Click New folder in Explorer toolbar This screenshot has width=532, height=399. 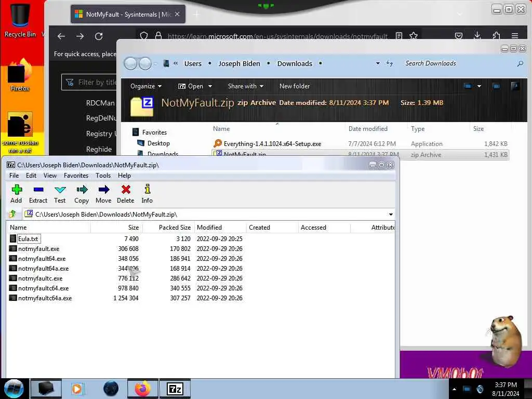pos(295,86)
